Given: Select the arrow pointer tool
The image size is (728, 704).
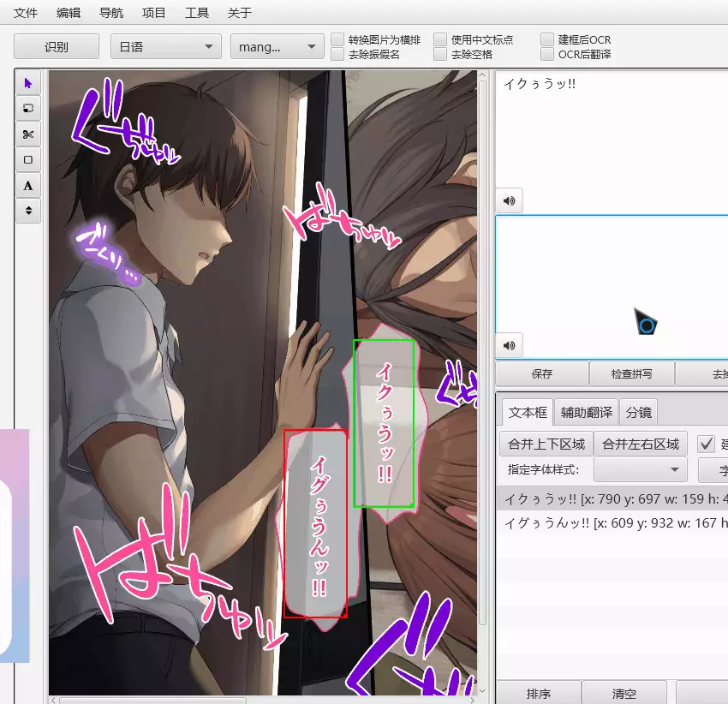Looking at the screenshot, I should click(x=28, y=83).
